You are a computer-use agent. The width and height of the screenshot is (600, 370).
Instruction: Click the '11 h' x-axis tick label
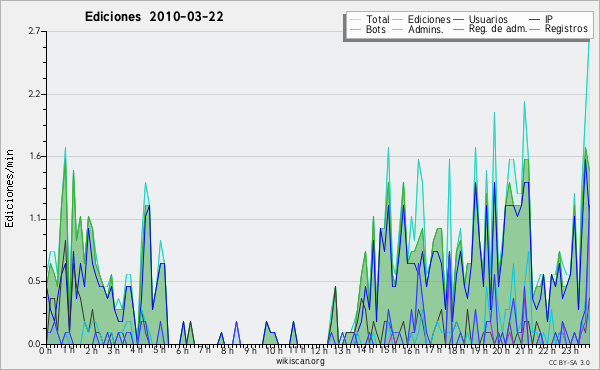[297, 350]
